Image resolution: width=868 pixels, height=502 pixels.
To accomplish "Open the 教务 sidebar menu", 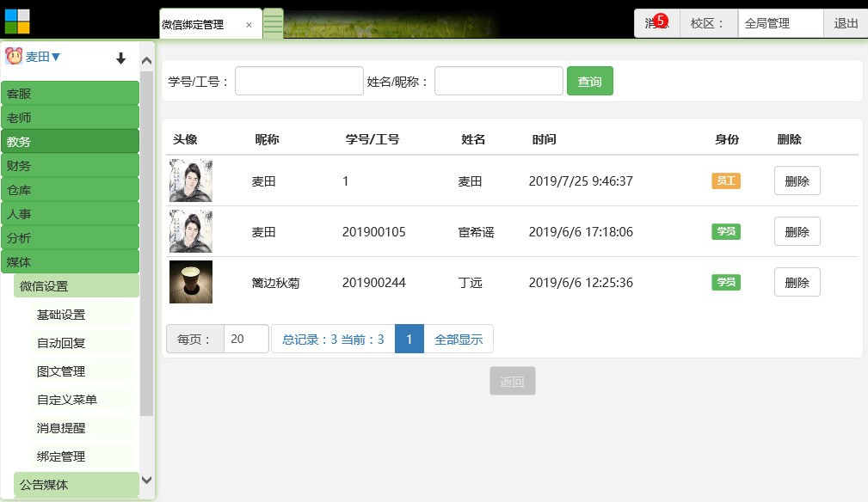I will (x=70, y=142).
